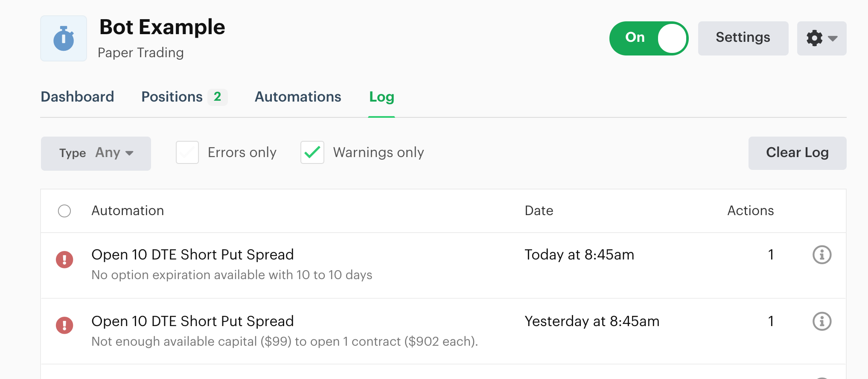Open the gear settings menu
Image resolution: width=868 pixels, height=379 pixels.
pyautogui.click(x=814, y=38)
